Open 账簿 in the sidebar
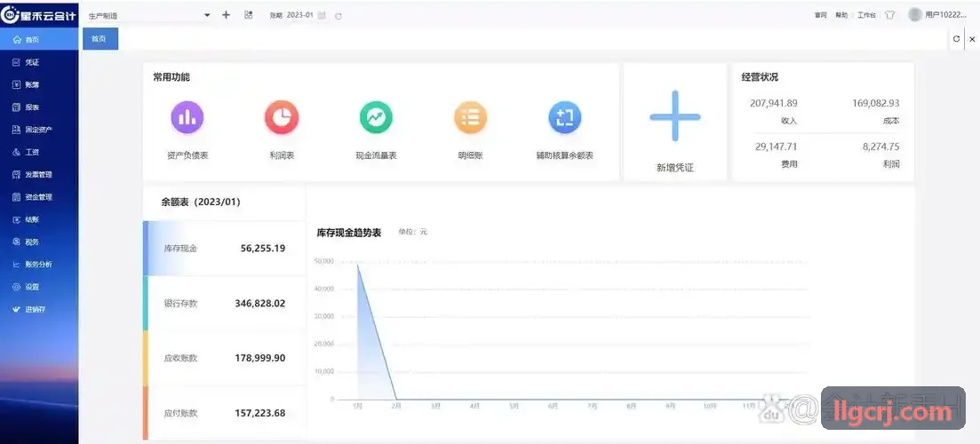 39,85
